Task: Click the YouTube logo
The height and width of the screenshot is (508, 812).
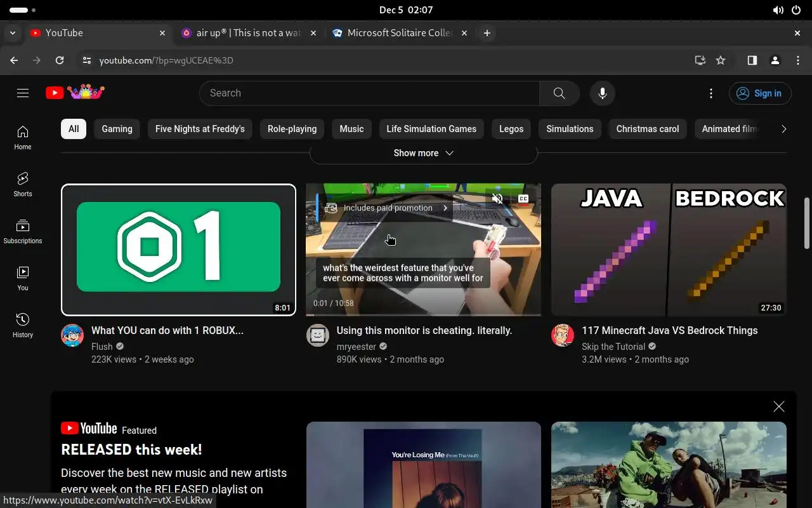Action: tap(75, 93)
